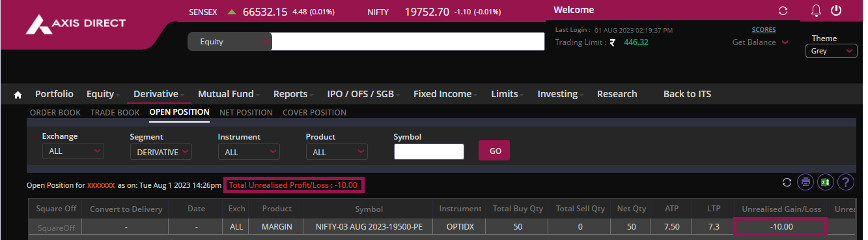
Task: Open the help question mark icon
Action: point(845,182)
